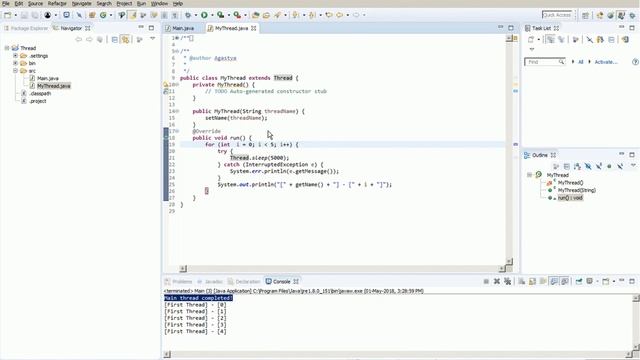
Task: Click the Run green play toolbar button
Action: (204, 15)
